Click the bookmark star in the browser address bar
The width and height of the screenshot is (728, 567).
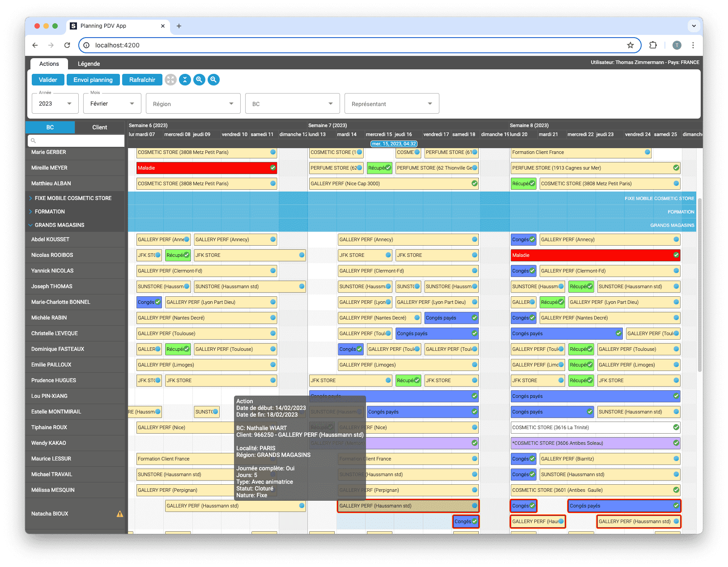[630, 45]
